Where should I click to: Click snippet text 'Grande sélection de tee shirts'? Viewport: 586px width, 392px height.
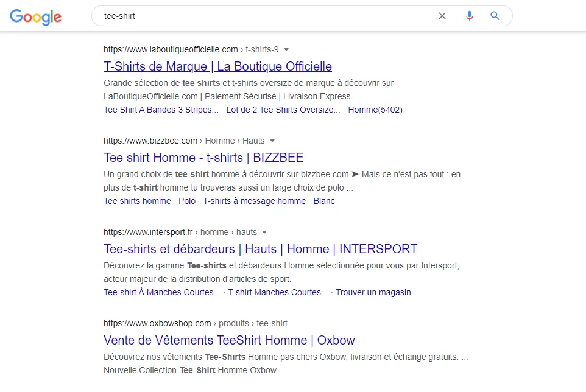tap(162, 83)
